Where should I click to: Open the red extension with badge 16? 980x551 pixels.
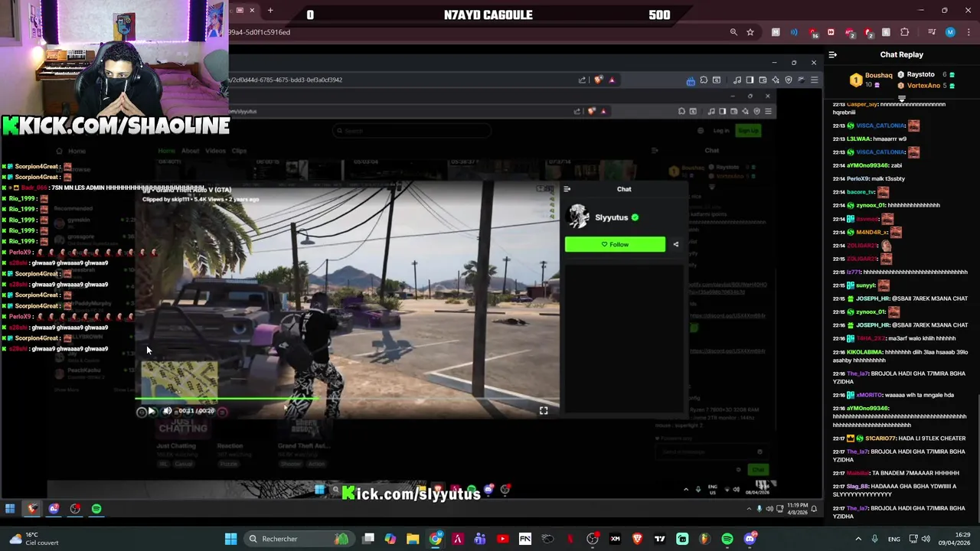point(813,32)
